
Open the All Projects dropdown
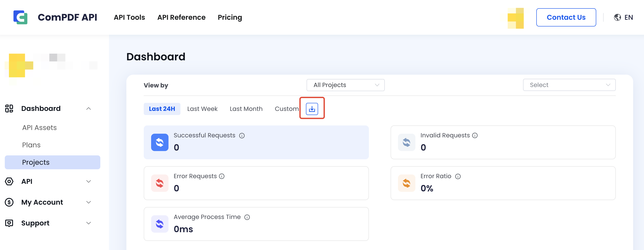[345, 85]
